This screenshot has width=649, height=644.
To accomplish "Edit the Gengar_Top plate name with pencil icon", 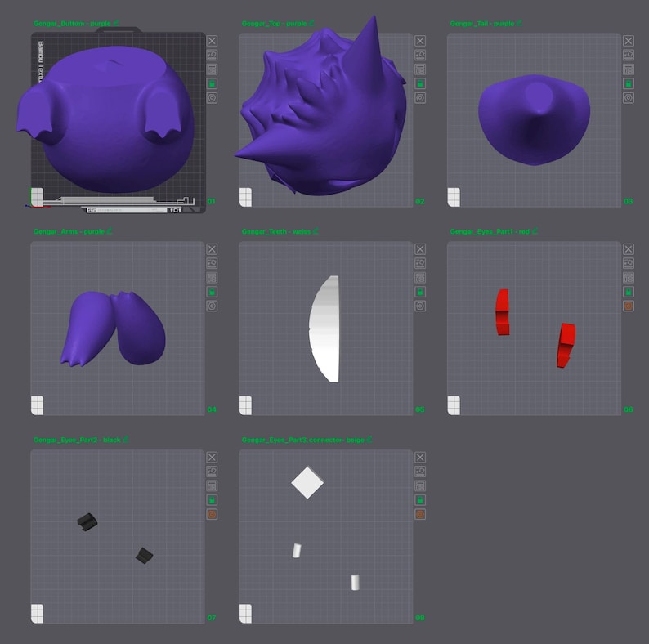I will pyautogui.click(x=311, y=23).
